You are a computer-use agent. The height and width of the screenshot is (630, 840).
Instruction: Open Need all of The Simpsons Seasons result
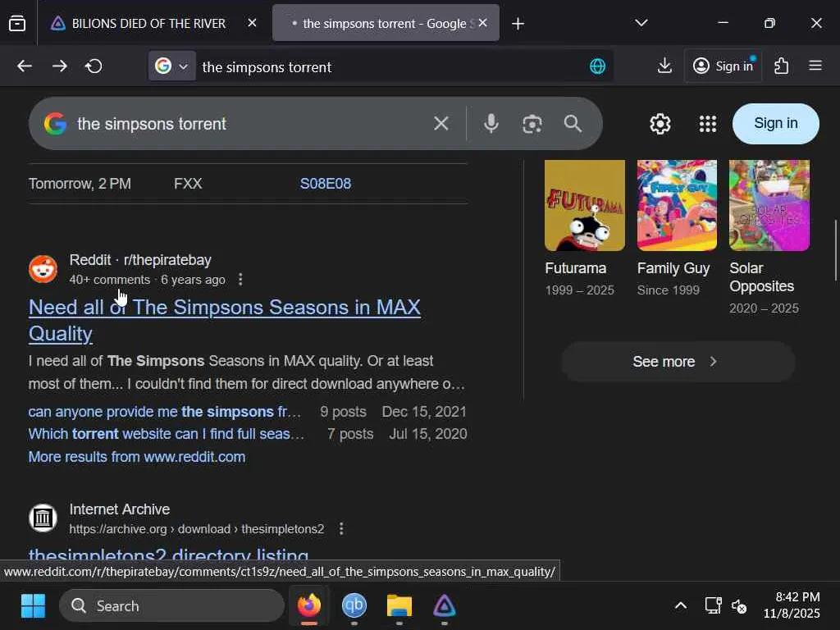225,321
